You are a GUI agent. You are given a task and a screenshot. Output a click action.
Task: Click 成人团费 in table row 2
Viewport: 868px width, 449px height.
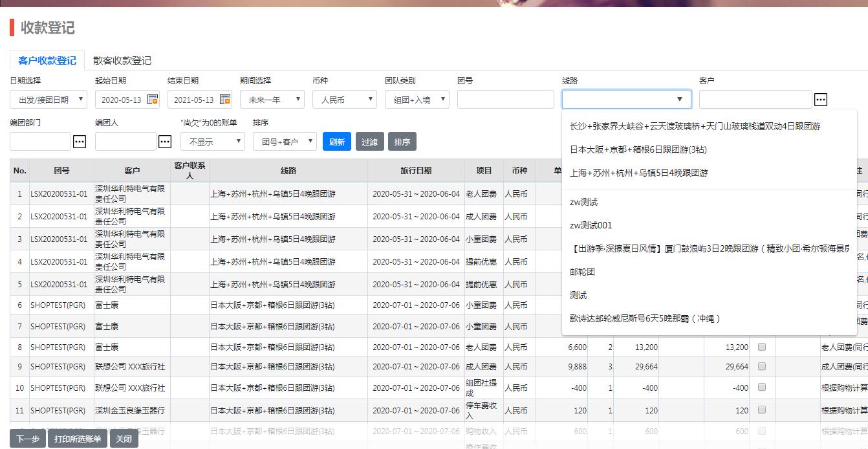[481, 217]
